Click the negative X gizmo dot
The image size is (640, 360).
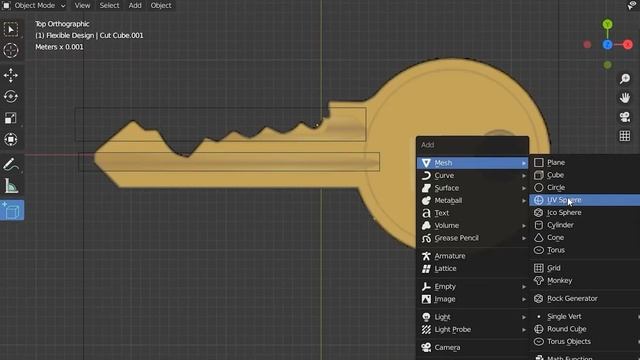coord(587,44)
